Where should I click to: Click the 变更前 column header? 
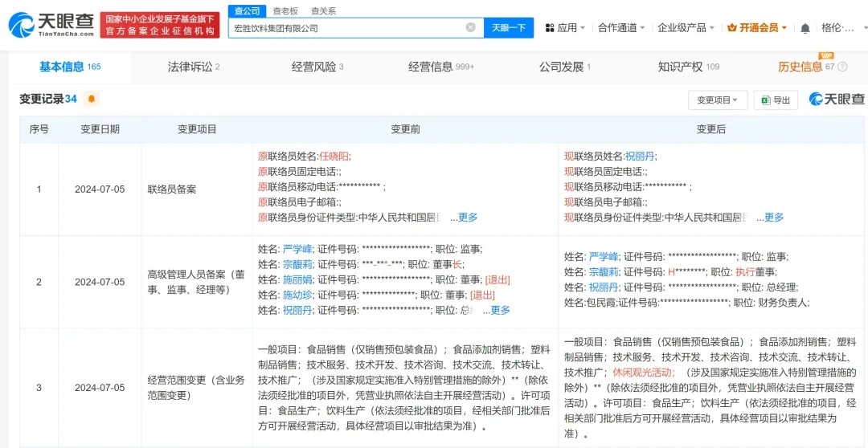405,130
